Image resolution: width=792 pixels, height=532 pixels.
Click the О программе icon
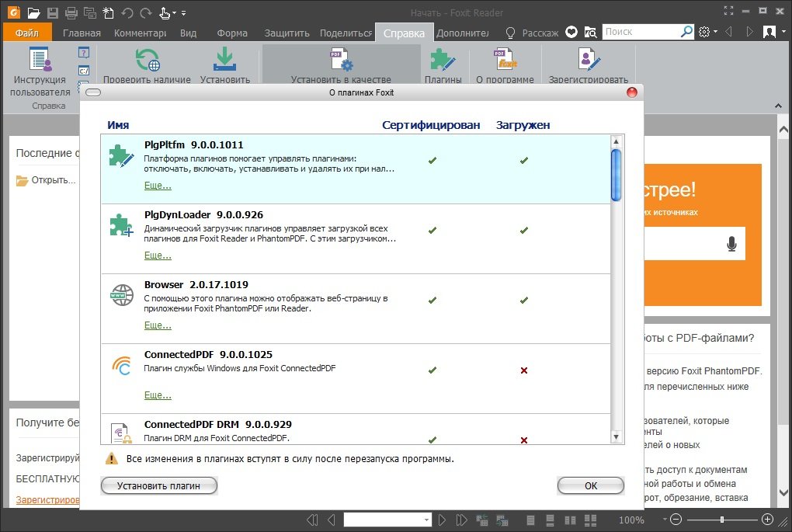505,61
